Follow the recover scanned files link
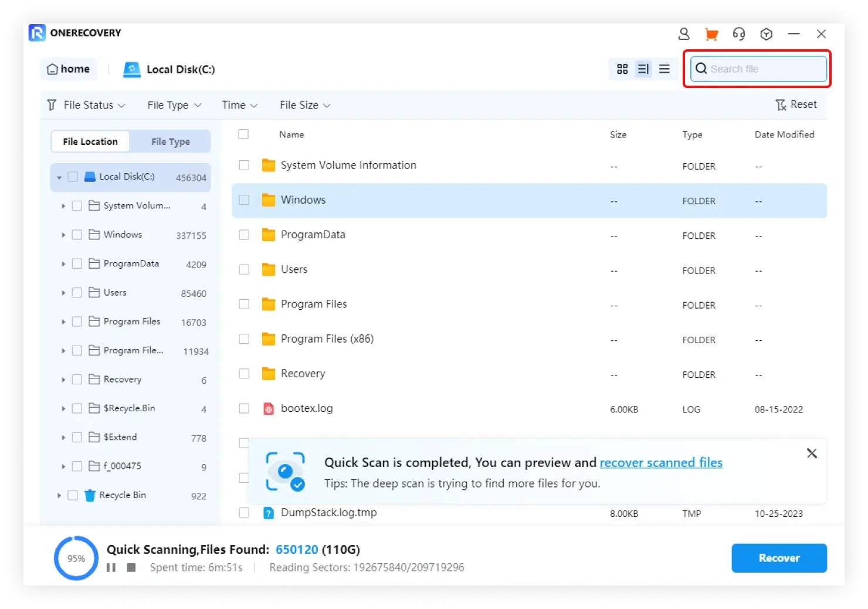Screen dimensions: 868x609 [x=661, y=462]
